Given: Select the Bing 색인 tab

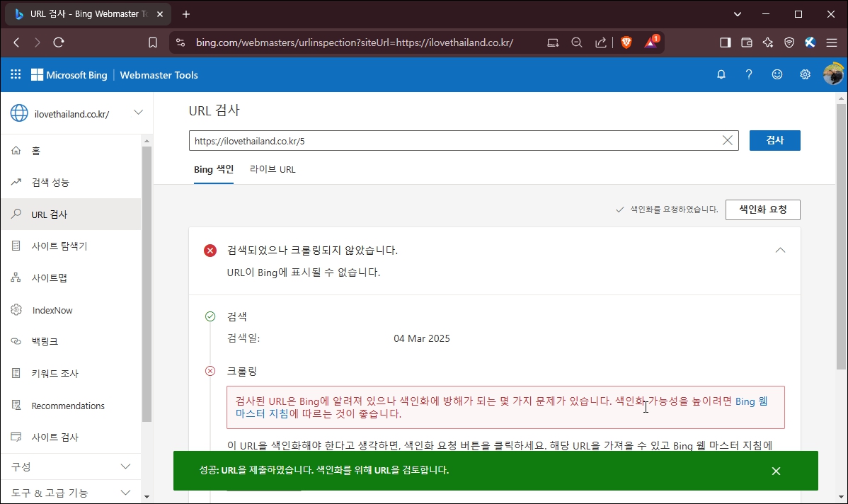Looking at the screenshot, I should (x=214, y=169).
